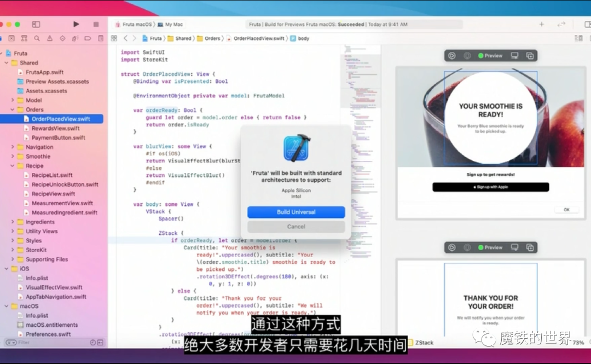Open macOS.entitlements file

click(51, 325)
